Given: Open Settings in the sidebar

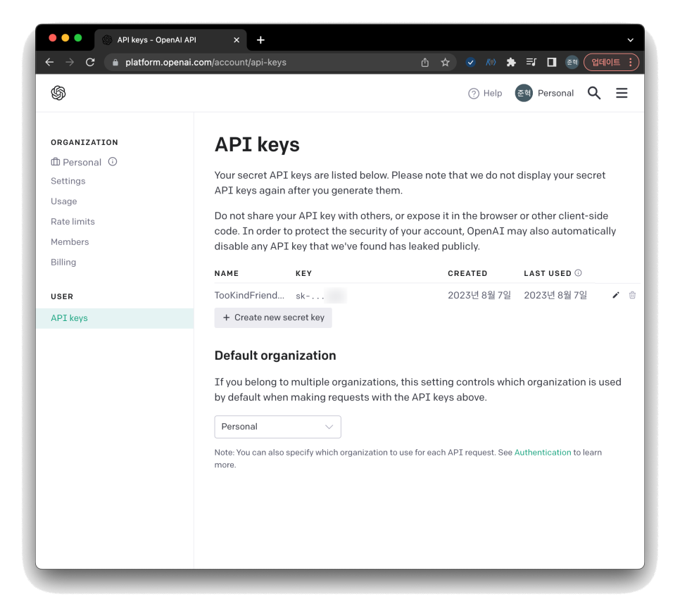Looking at the screenshot, I should (68, 181).
